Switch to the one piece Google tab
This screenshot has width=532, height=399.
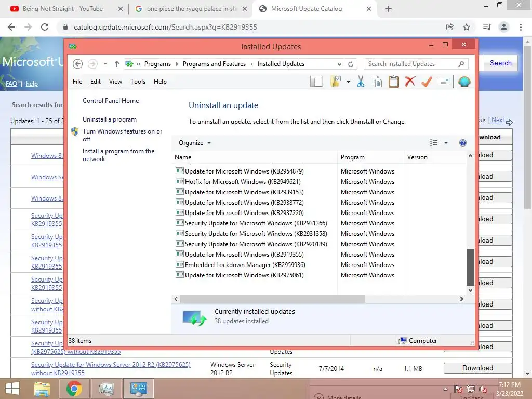click(192, 9)
